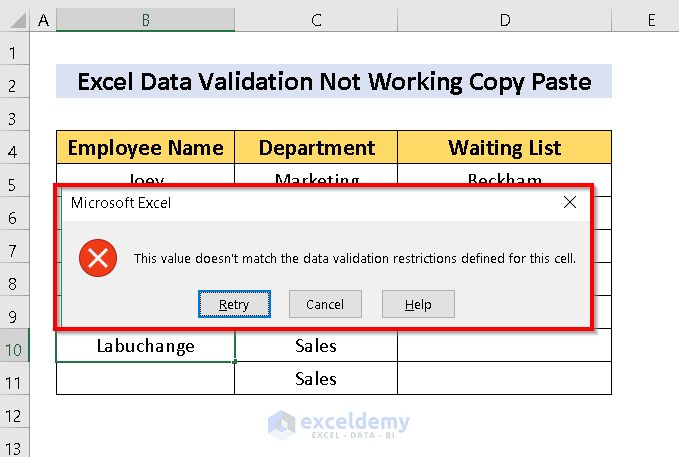
Task: Click the Waiting List header cell
Action: click(x=504, y=148)
